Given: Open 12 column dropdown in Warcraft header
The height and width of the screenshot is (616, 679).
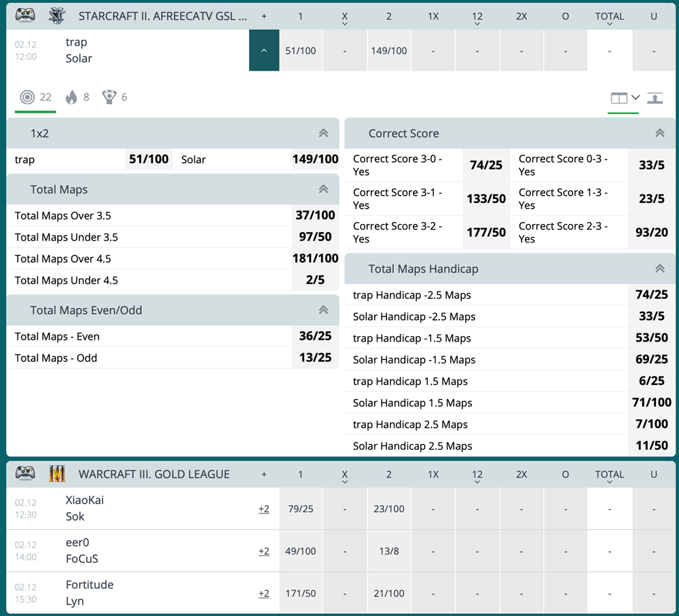Looking at the screenshot, I should (x=477, y=476).
